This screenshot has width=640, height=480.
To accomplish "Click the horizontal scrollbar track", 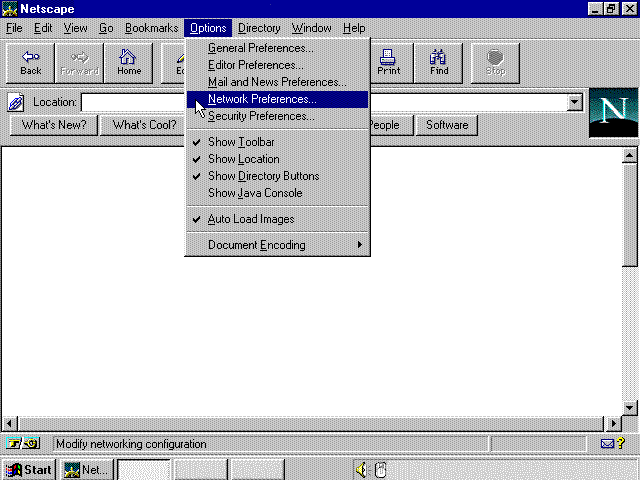I will point(311,423).
